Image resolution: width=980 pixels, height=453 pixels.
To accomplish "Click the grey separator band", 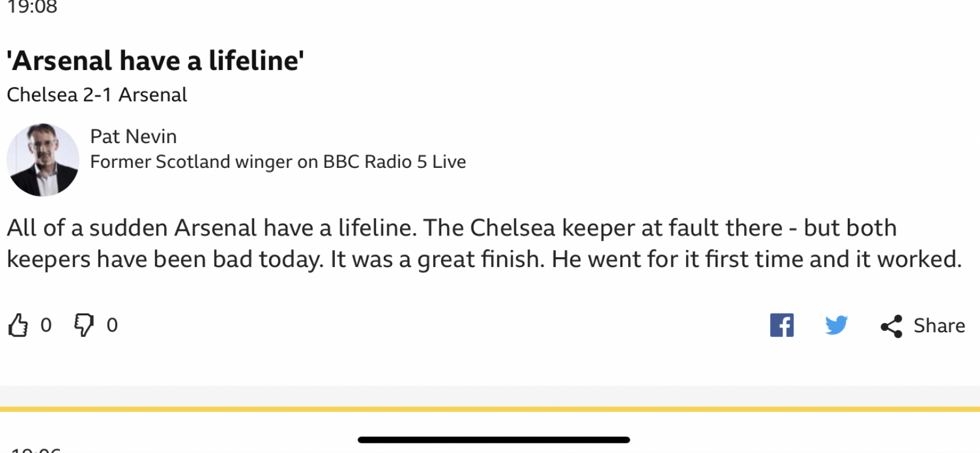I will (490, 396).
